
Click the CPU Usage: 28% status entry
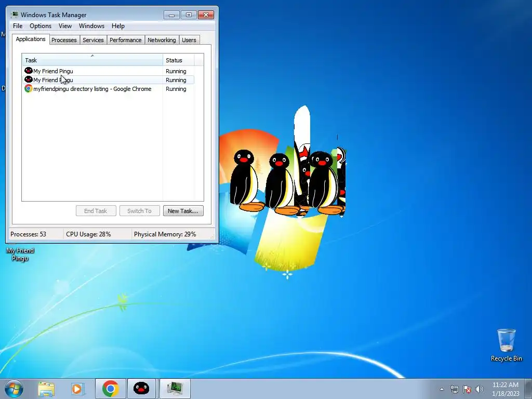coord(88,234)
